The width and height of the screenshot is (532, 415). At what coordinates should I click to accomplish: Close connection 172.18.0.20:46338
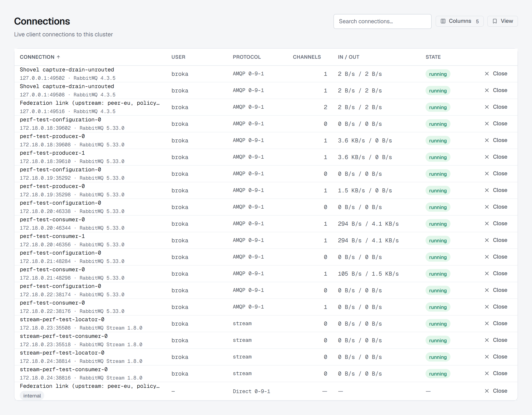coord(496,207)
